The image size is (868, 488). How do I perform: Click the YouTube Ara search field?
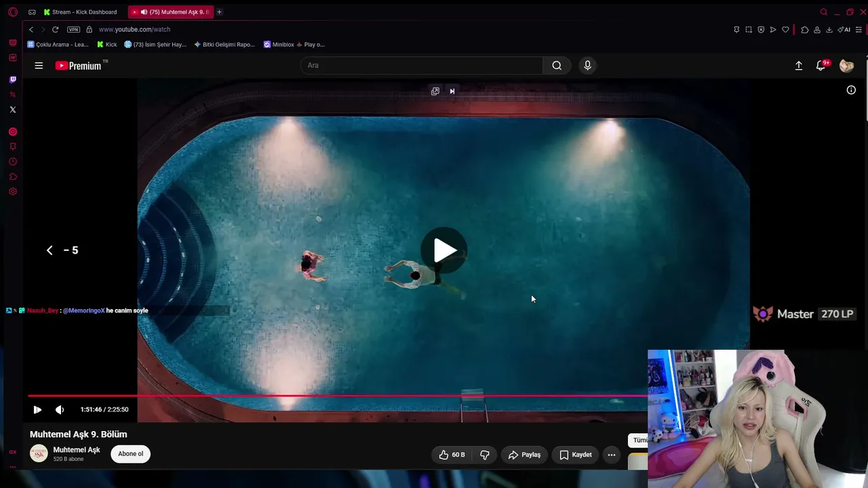[x=421, y=66]
